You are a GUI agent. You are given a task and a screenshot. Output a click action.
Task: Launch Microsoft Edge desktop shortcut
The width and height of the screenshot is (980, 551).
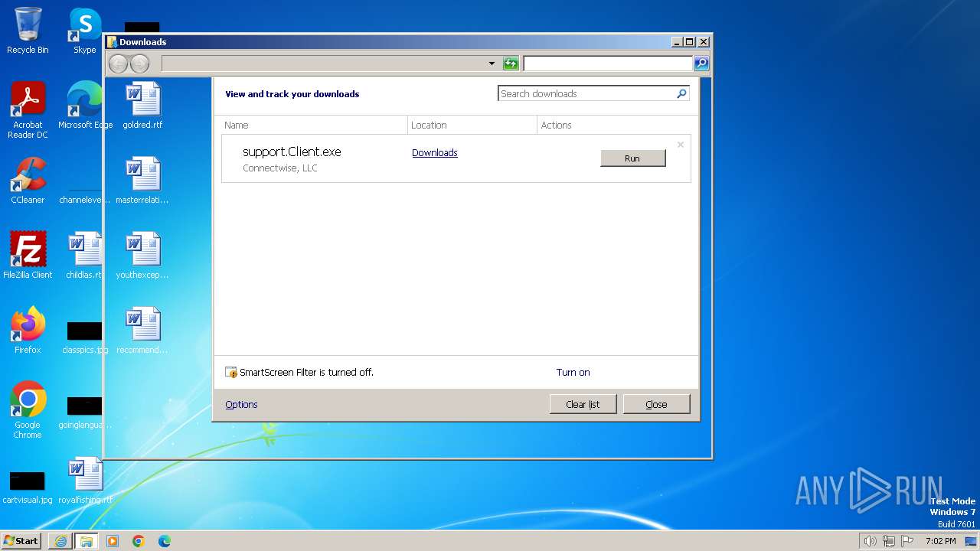click(85, 106)
